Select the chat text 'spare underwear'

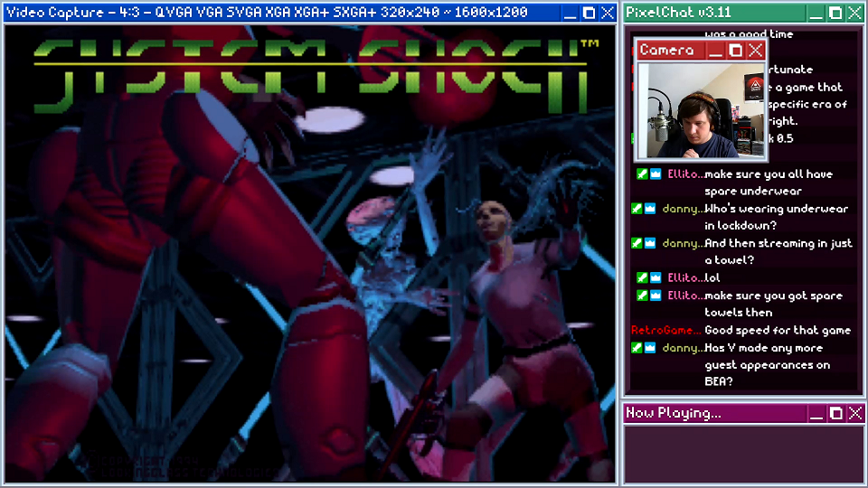[753, 192]
